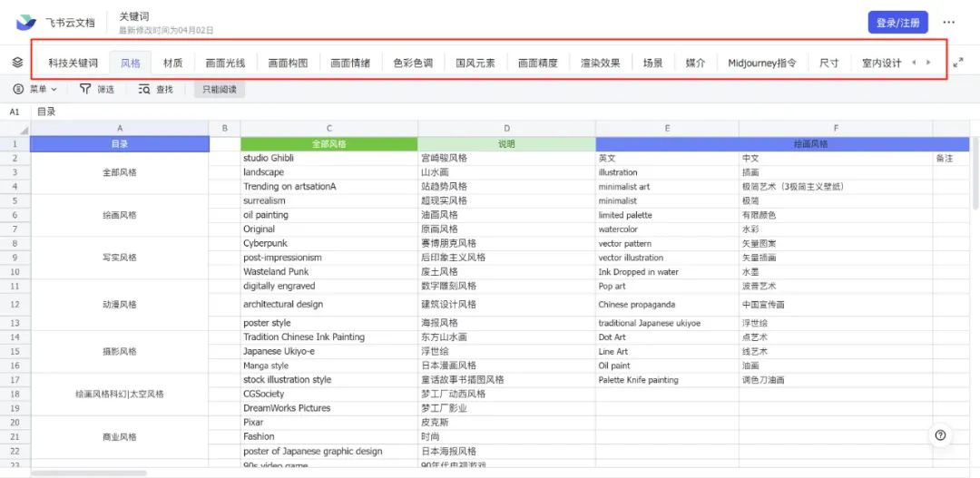Viewport: 980px width, 478px height.
Task: Open the 菜单 dropdown menu
Action: coord(35,90)
